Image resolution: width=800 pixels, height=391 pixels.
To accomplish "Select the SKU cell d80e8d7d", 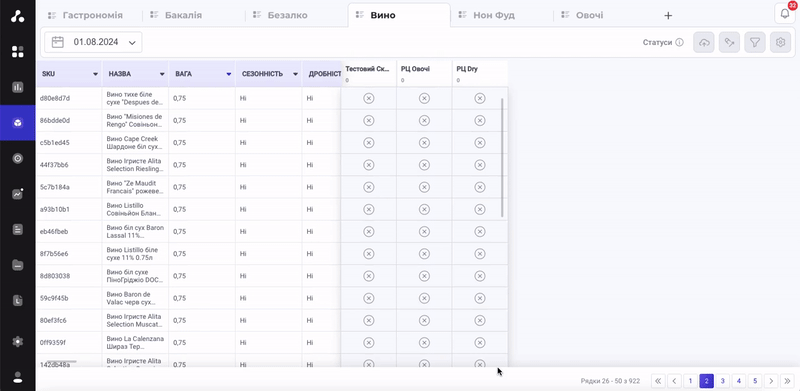I will 69,98.
